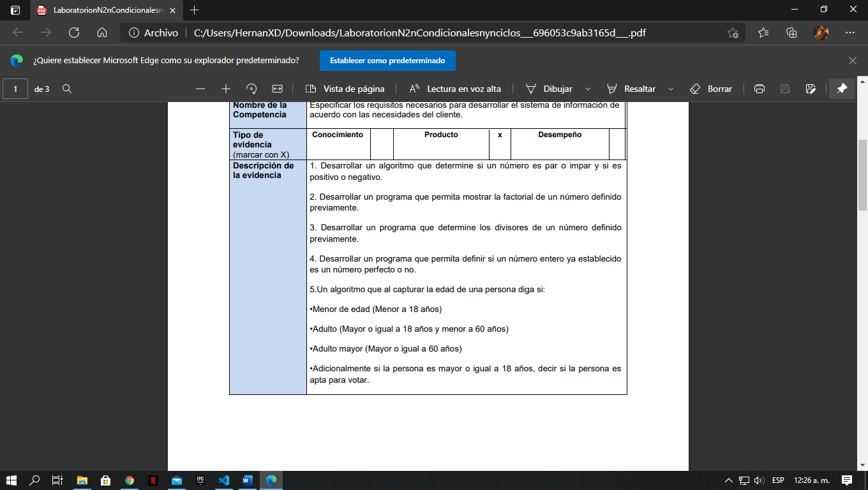Click the 'x' mark next to Producto
This screenshot has height=490, width=868.
(500, 135)
